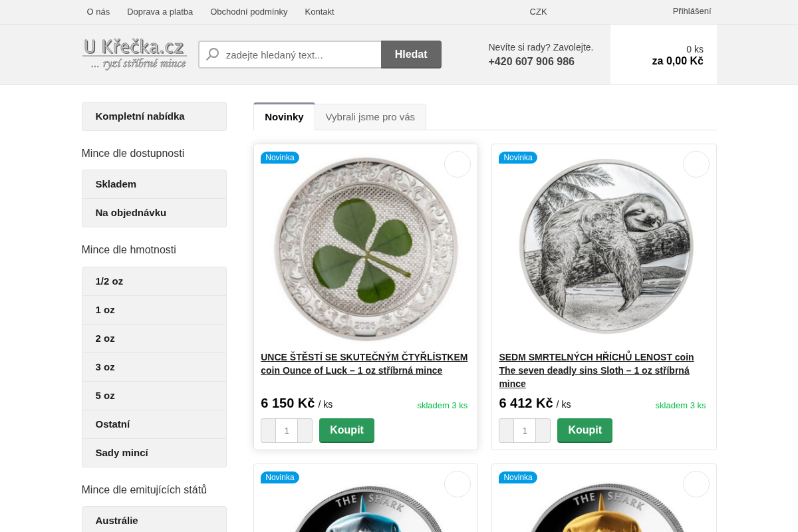Screen dimensions: 798x532
Task: Increase quantity for Ounce of Luck coin
Action: pos(305,431)
